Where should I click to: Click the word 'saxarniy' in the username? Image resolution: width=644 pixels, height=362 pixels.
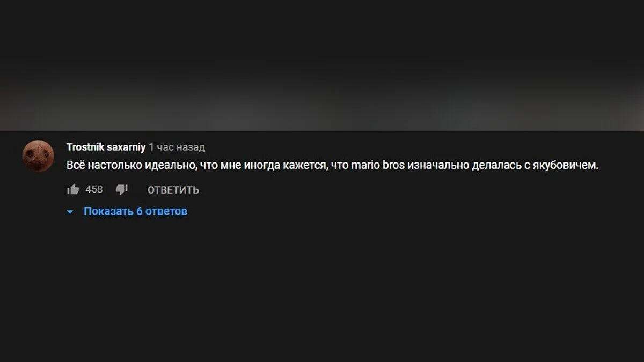tap(126, 147)
